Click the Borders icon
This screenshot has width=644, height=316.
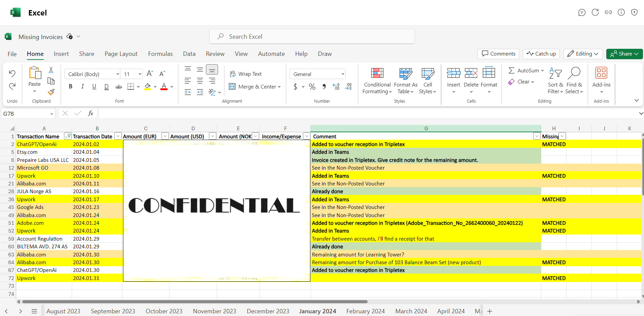click(131, 86)
